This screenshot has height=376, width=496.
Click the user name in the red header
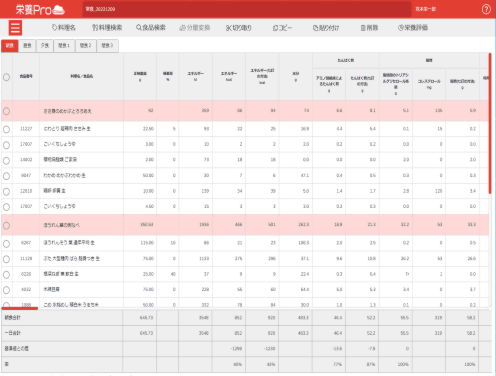426,9
